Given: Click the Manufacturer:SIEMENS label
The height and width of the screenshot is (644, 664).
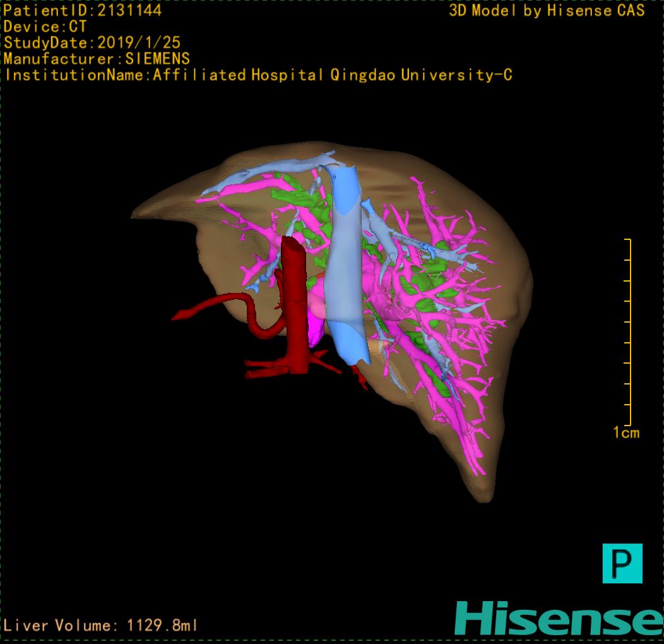Looking at the screenshot, I should (x=97, y=59).
